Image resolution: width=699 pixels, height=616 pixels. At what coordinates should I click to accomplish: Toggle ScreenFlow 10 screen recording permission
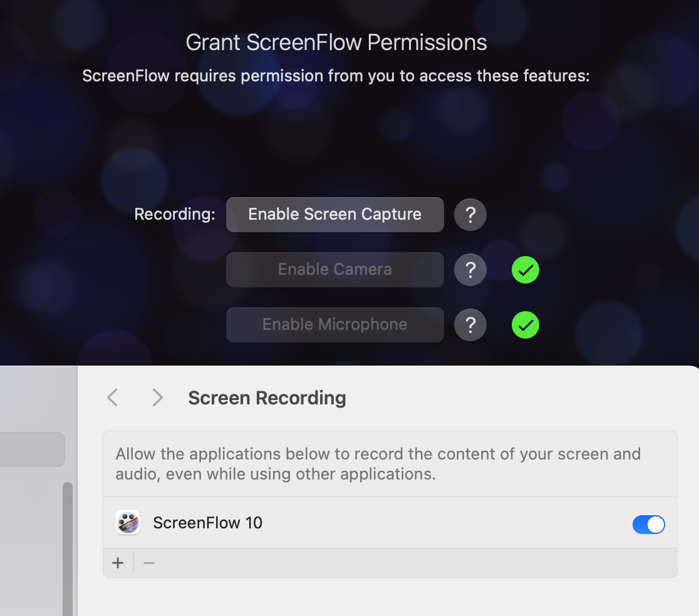pyautogui.click(x=649, y=524)
